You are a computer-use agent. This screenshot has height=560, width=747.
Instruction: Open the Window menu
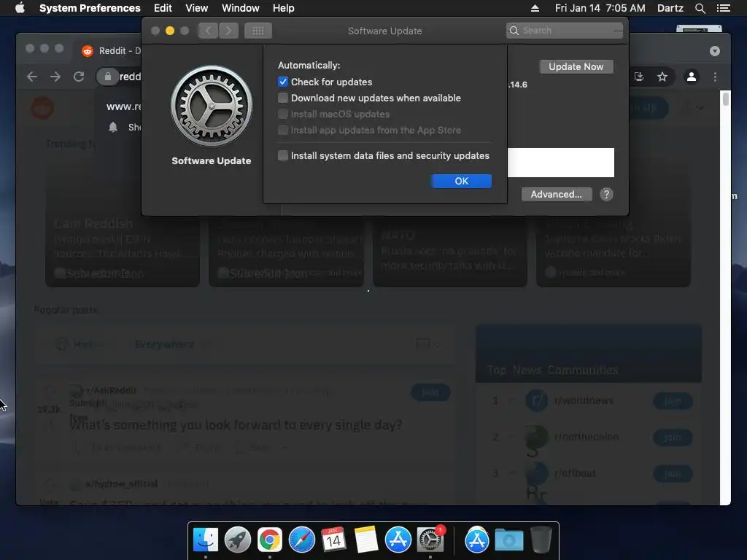tap(240, 8)
